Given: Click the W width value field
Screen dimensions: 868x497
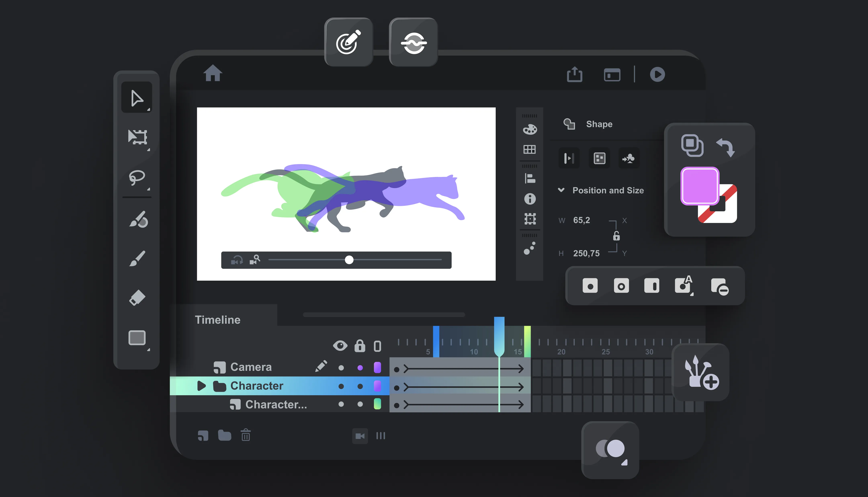Looking at the screenshot, I should tap(581, 220).
